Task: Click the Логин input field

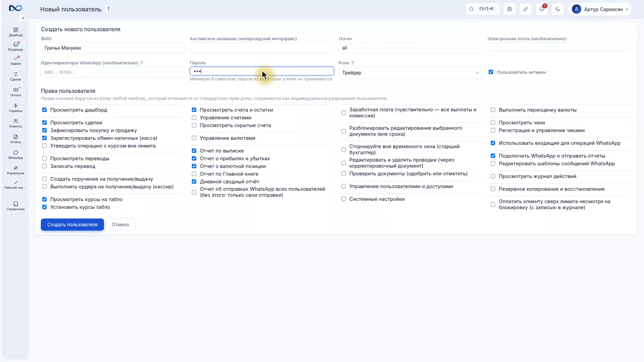Action: [x=410, y=48]
